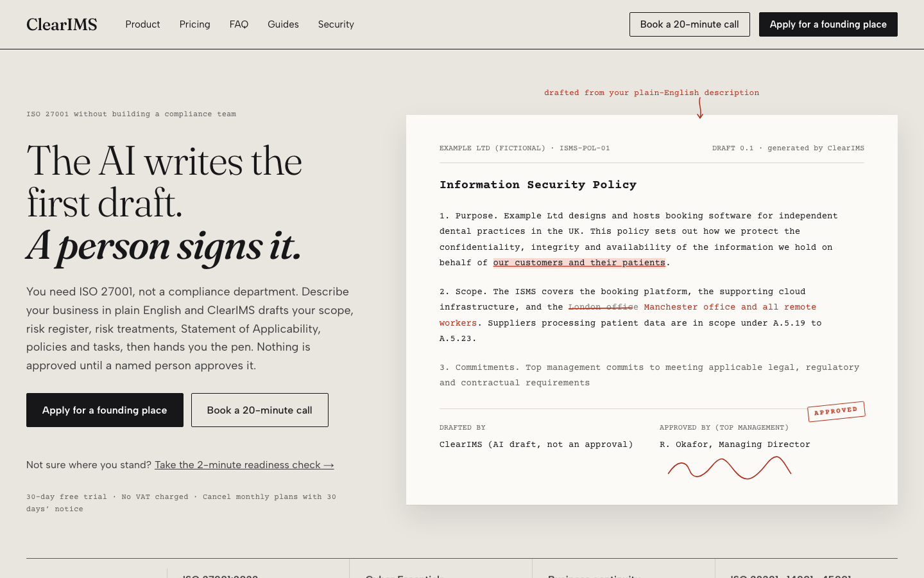Click the red APPROVED stamp
The width and height of the screenshot is (924, 578).
point(836,411)
